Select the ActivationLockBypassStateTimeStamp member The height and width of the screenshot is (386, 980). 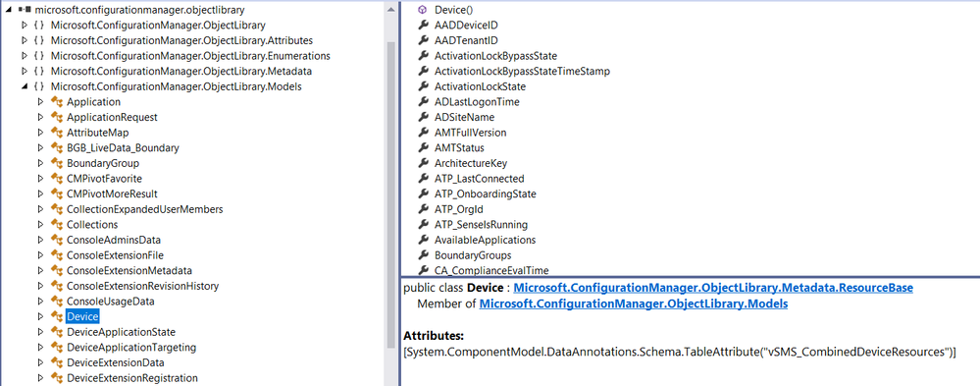[522, 72]
